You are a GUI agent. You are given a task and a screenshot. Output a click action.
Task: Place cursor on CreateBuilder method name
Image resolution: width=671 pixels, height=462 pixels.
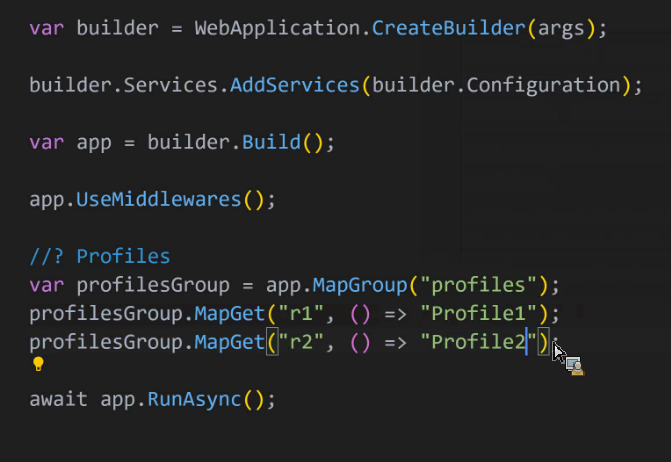pos(448,28)
